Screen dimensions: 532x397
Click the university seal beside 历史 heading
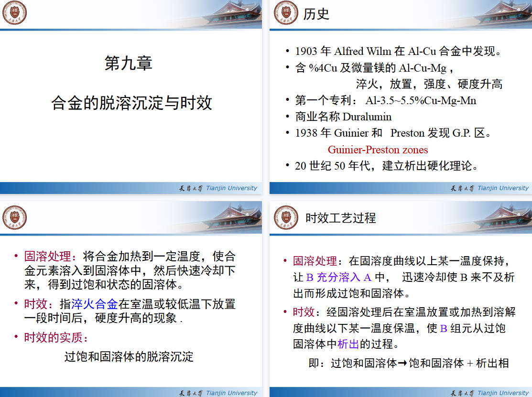click(286, 13)
